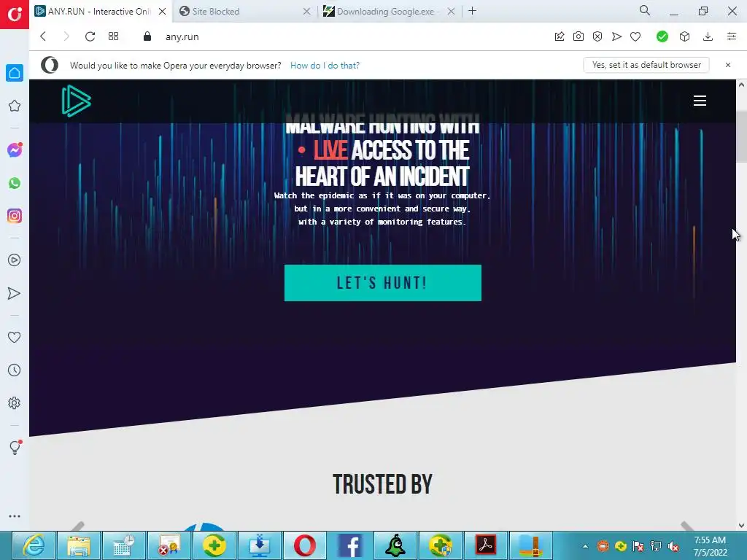Open a new tab with plus button
The image size is (747, 560).
tap(472, 11)
